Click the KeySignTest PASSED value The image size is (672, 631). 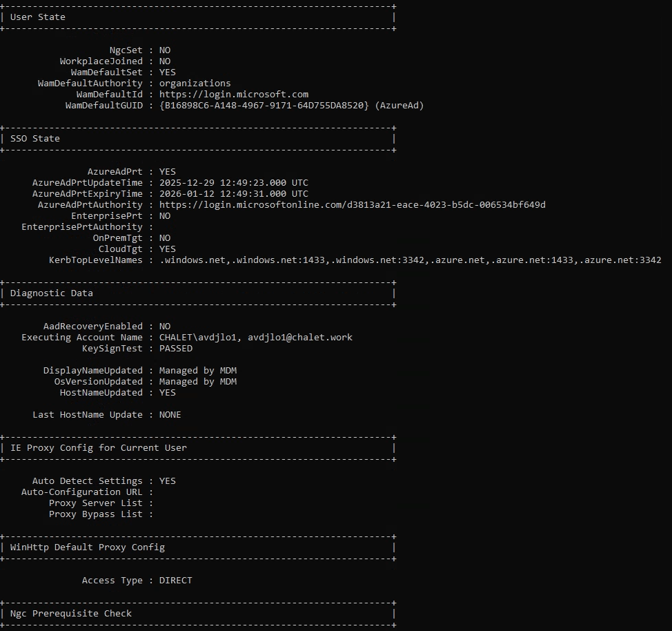[176, 349]
